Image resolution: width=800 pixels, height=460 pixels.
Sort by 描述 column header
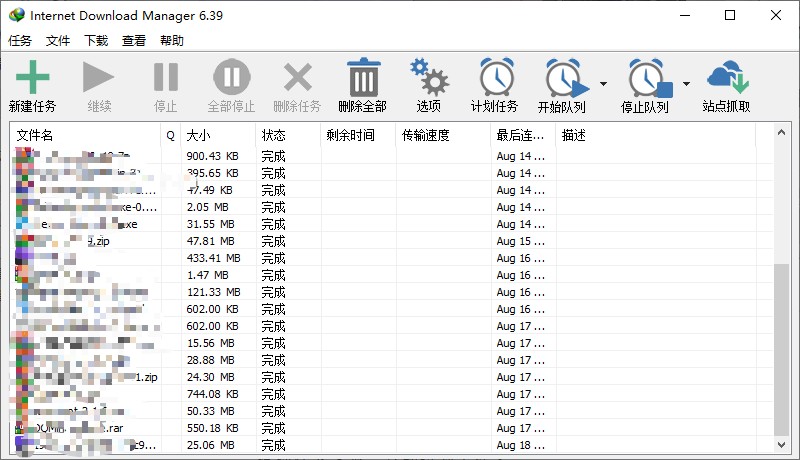(x=656, y=135)
